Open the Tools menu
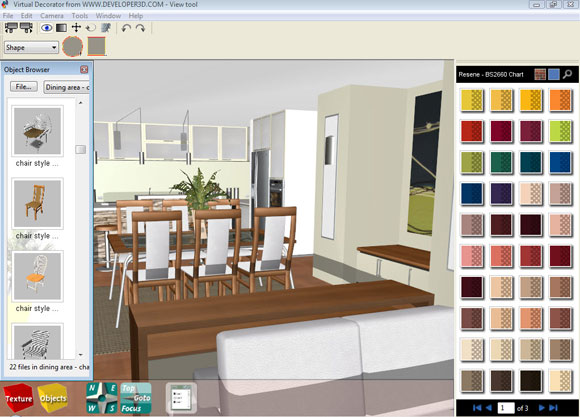 click(x=80, y=16)
